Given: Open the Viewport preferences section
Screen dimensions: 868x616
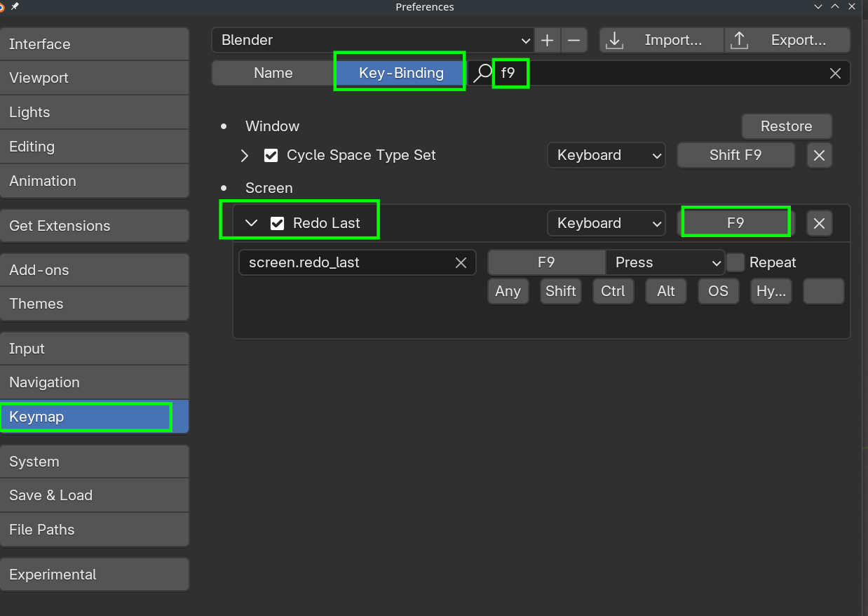Looking at the screenshot, I should tap(94, 78).
